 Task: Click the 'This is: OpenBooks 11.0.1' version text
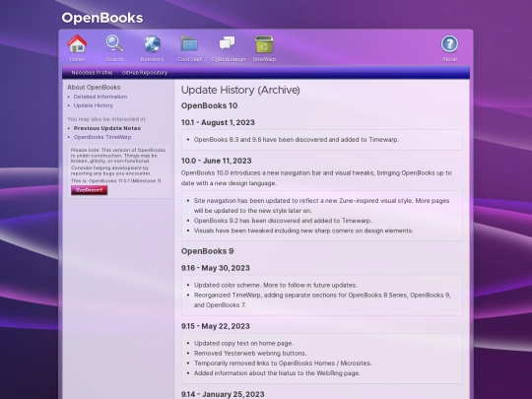click(x=116, y=181)
